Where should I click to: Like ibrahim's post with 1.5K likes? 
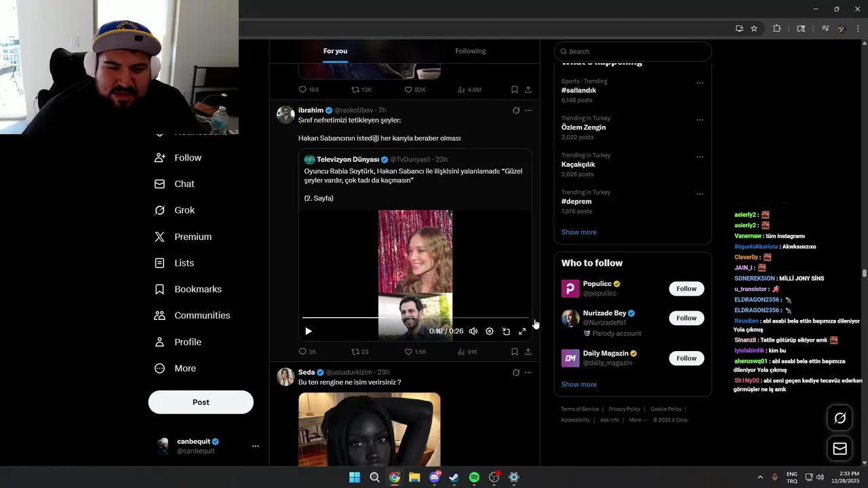415,352
